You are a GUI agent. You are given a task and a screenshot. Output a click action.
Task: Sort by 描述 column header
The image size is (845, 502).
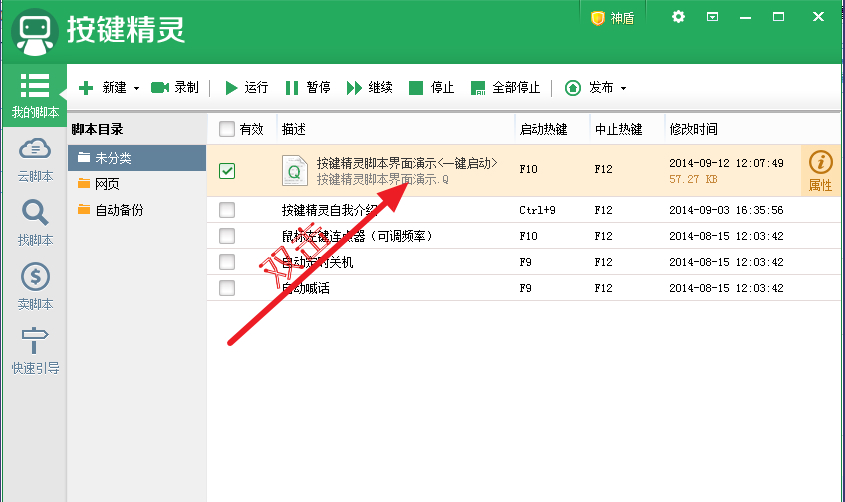[294, 129]
